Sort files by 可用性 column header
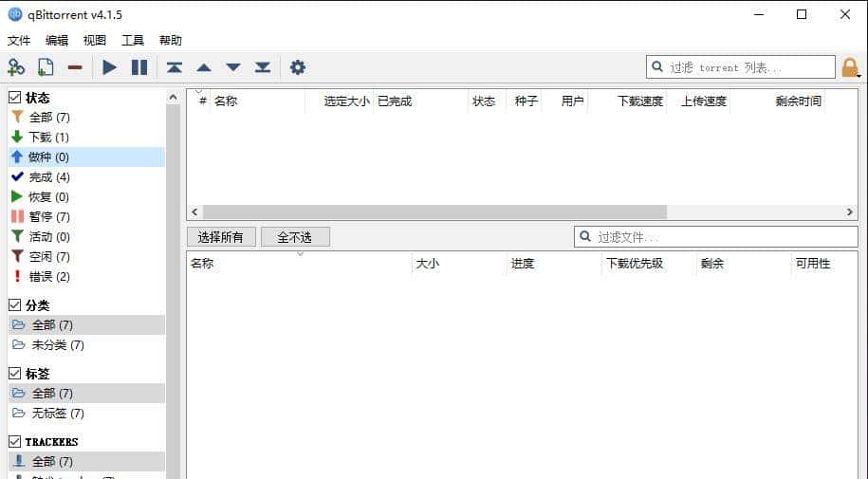Image resolution: width=868 pixels, height=479 pixels. (824, 264)
